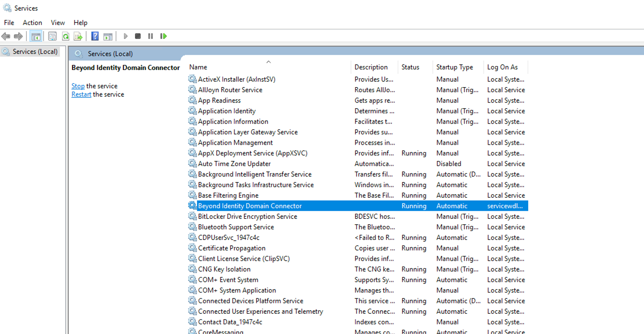Sort services by the Name column header

point(198,67)
